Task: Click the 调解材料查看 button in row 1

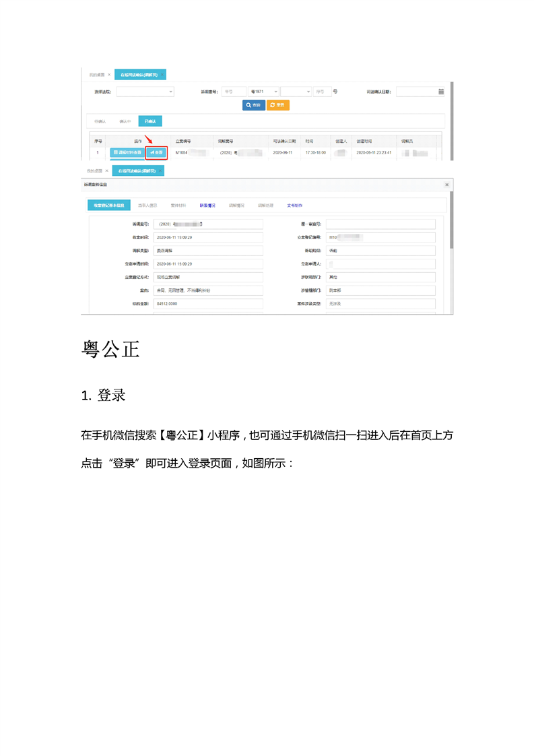Action: [x=127, y=152]
